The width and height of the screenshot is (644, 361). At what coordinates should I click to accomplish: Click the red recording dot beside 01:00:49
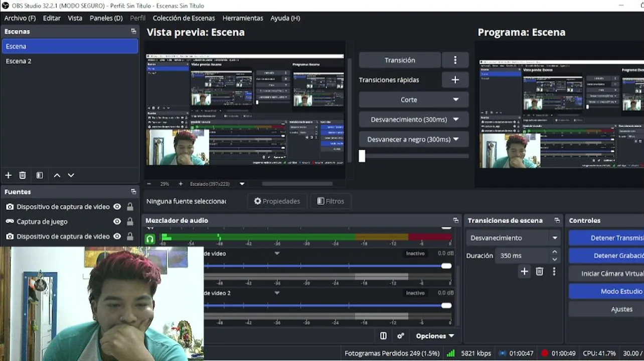coord(545,353)
